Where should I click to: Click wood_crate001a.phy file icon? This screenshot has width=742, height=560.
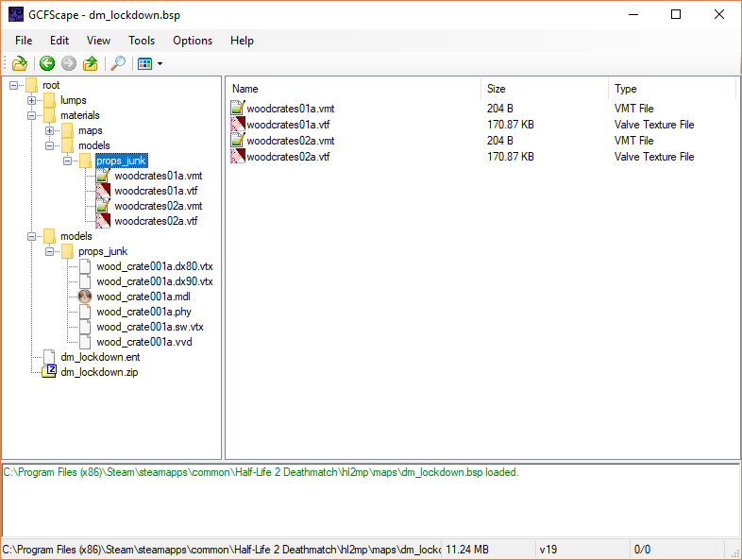(x=85, y=312)
